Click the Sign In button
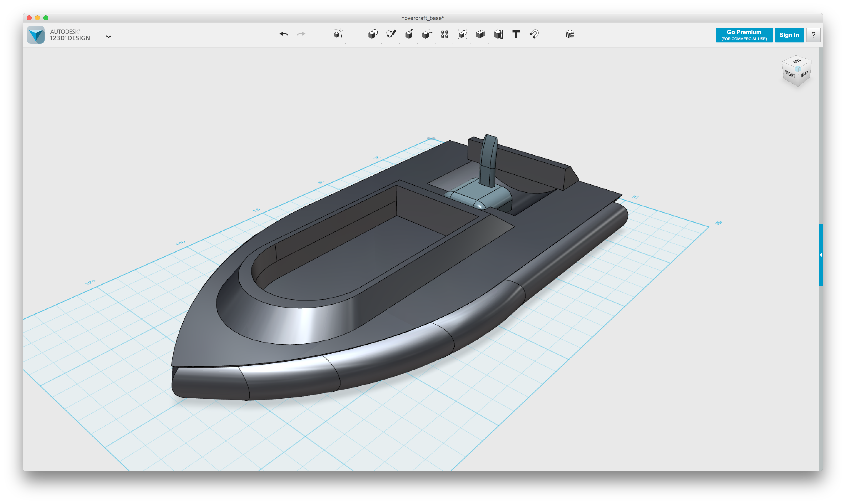This screenshot has height=504, width=846. (x=789, y=35)
